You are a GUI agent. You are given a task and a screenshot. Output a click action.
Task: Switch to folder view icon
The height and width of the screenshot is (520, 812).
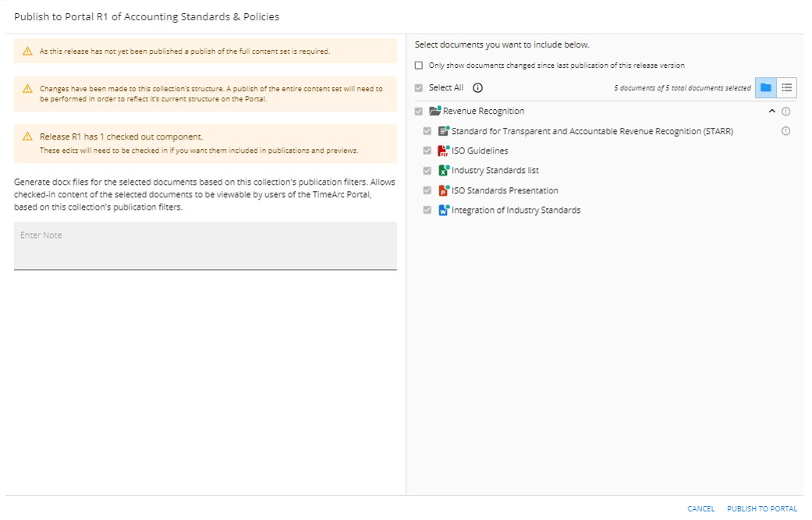pos(765,88)
